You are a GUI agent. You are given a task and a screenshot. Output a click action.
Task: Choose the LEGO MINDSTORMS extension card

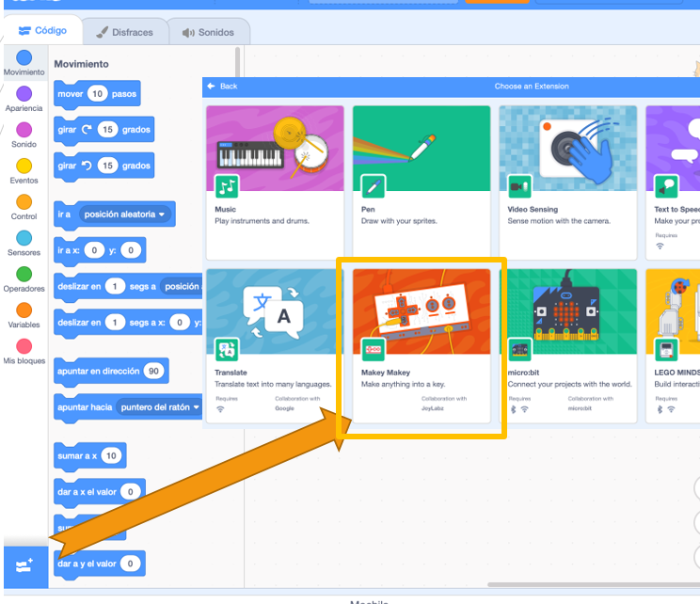point(673,345)
